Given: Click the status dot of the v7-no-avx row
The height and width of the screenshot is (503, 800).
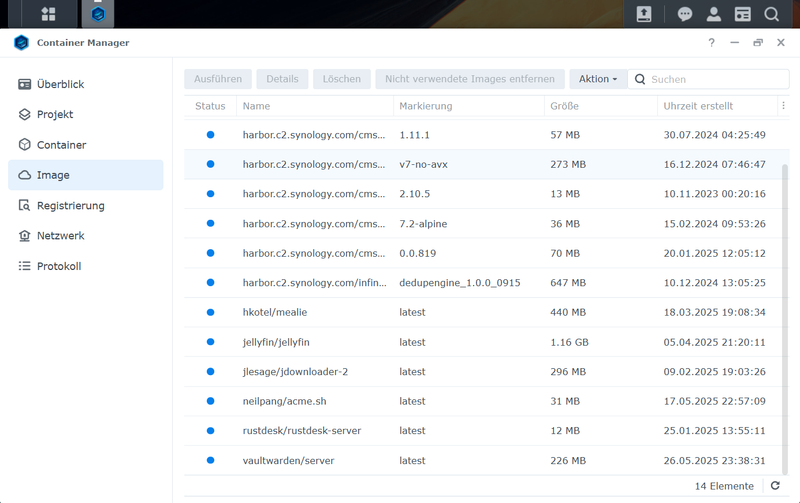Looking at the screenshot, I should 210,164.
